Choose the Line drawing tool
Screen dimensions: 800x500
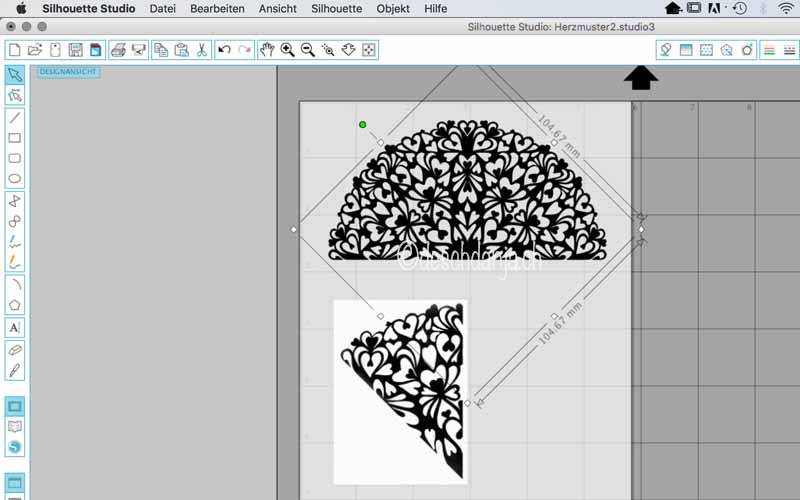(x=15, y=118)
